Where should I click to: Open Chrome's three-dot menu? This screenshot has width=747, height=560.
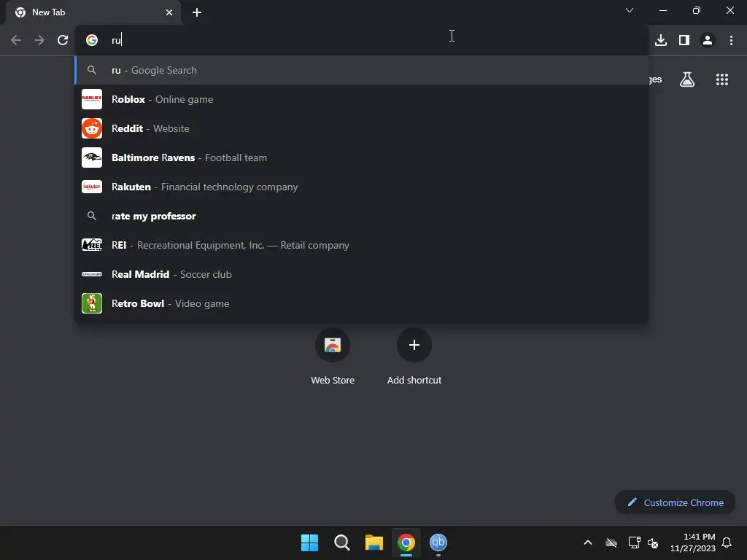(x=731, y=40)
